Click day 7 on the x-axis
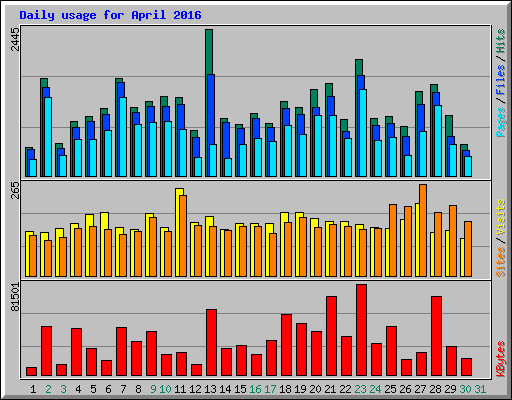The width and height of the screenshot is (512, 400). [x=123, y=389]
